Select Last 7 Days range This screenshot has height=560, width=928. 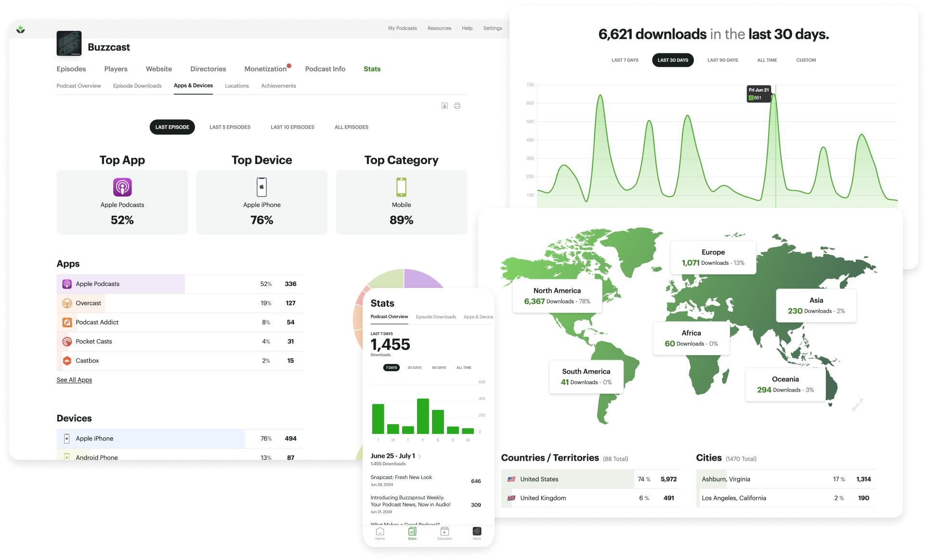pos(625,60)
